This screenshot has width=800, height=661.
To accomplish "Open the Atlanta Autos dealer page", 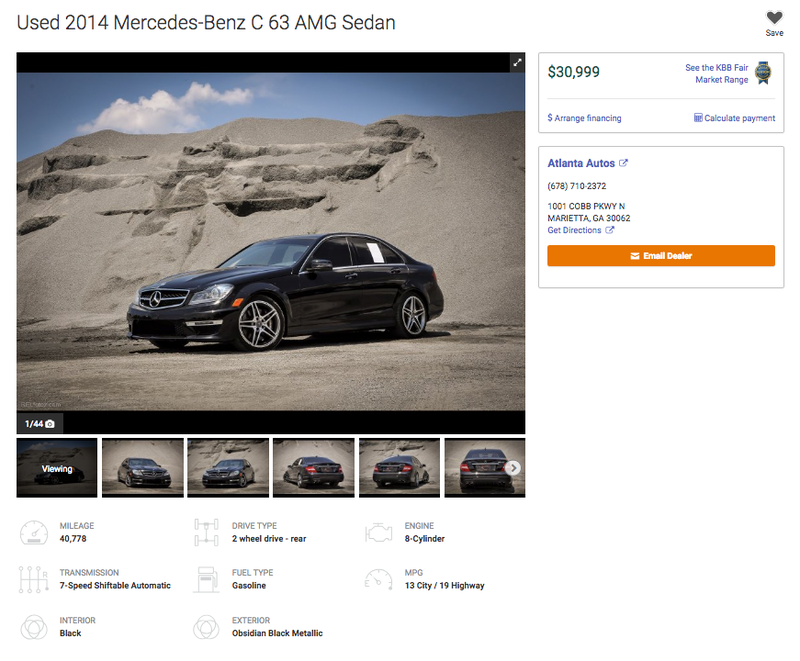I will pos(581,163).
